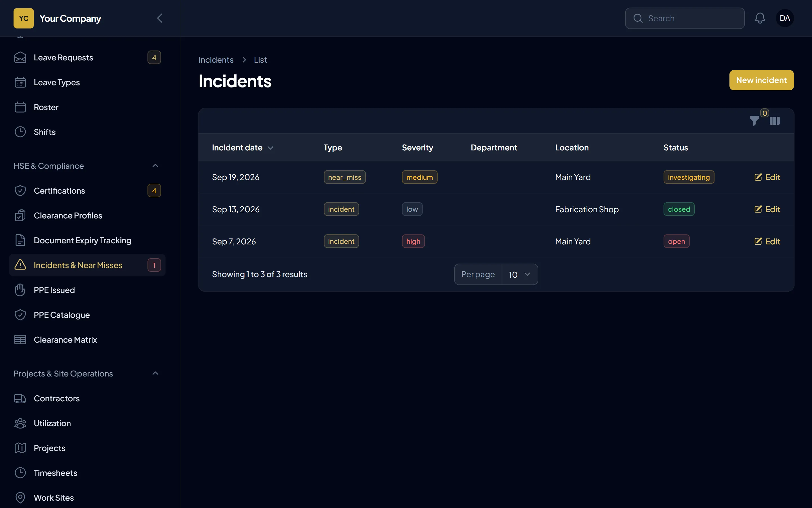Collapse the HSE & Compliance section
Screen dimensions: 812x508
click(x=155, y=166)
